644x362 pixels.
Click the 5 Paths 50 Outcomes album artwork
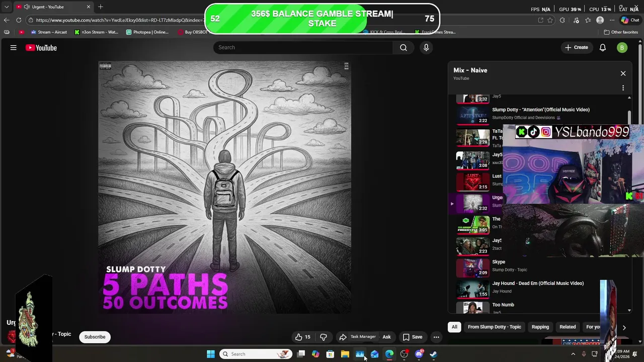(x=224, y=187)
